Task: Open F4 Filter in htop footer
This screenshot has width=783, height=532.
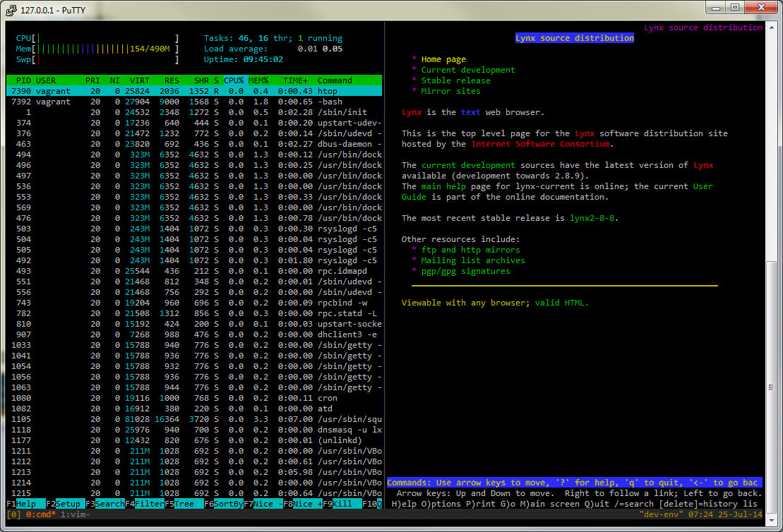Action: tap(144, 504)
